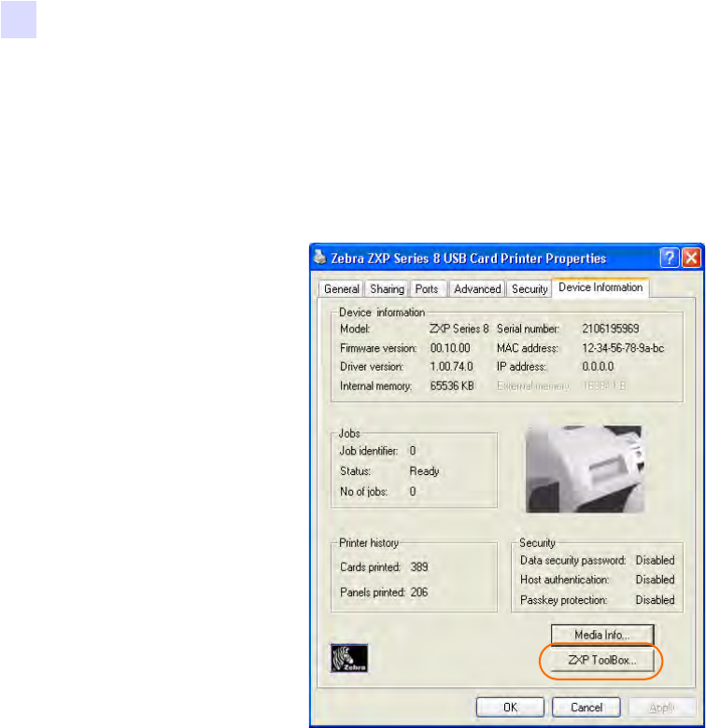Image resolution: width=706 pixels, height=728 pixels.
Task: Click the Cancel button
Action: [x=586, y=707]
